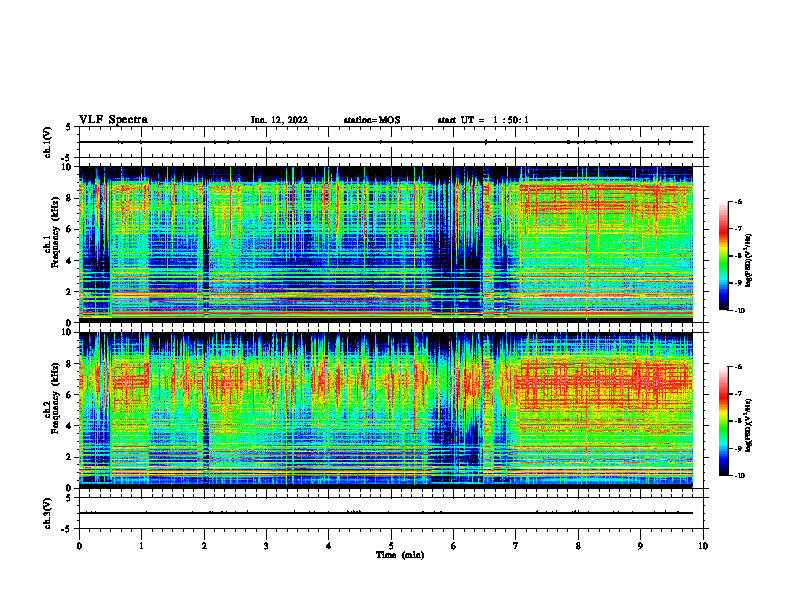
Task: Click the ch.2 spectrogram color bar
Action: point(723,421)
